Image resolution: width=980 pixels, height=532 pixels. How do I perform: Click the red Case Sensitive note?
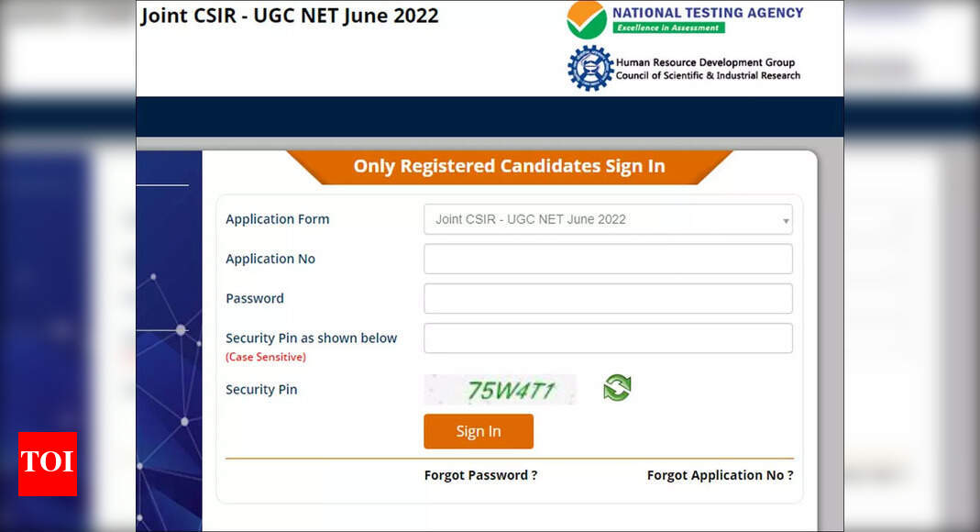pos(266,357)
